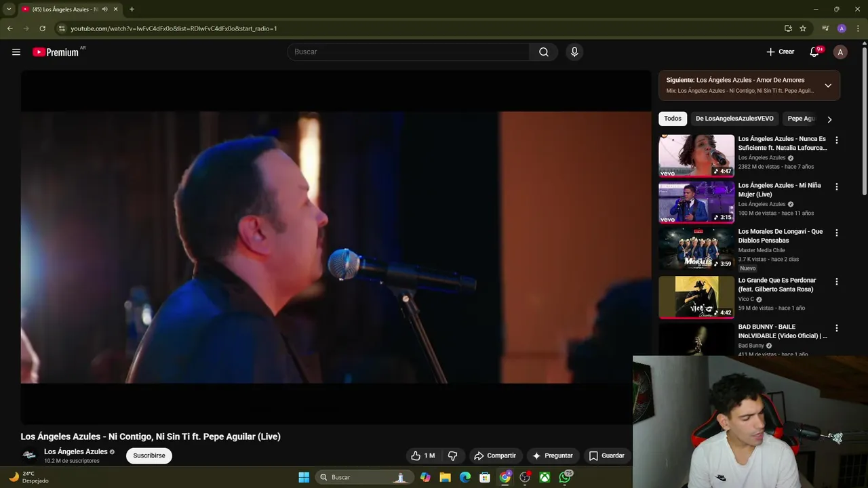Click the search magnifier button
The image size is (868, 488).
(x=544, y=52)
